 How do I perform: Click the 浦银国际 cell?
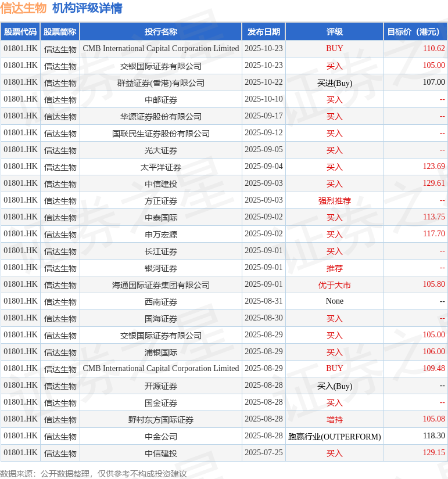[x=161, y=352]
